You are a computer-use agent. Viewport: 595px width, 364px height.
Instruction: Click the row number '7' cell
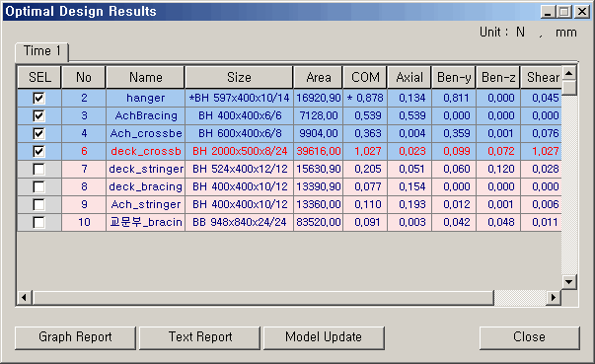84,169
